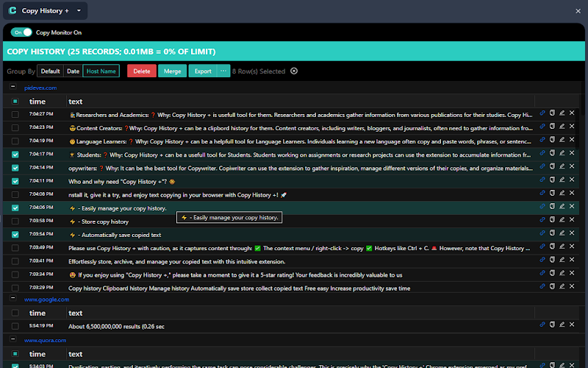Copy the Content Creators row text
Screen dimensions: 588x368
point(552,126)
